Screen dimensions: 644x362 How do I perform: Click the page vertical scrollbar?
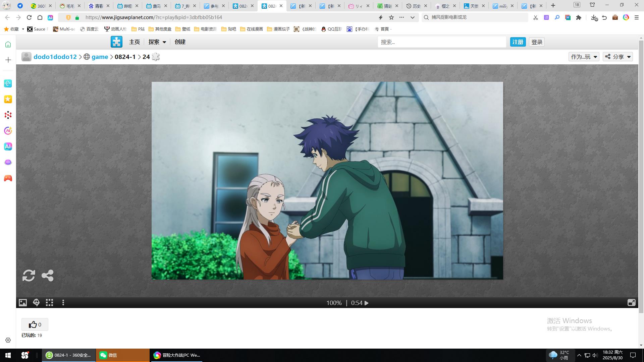[x=641, y=177]
